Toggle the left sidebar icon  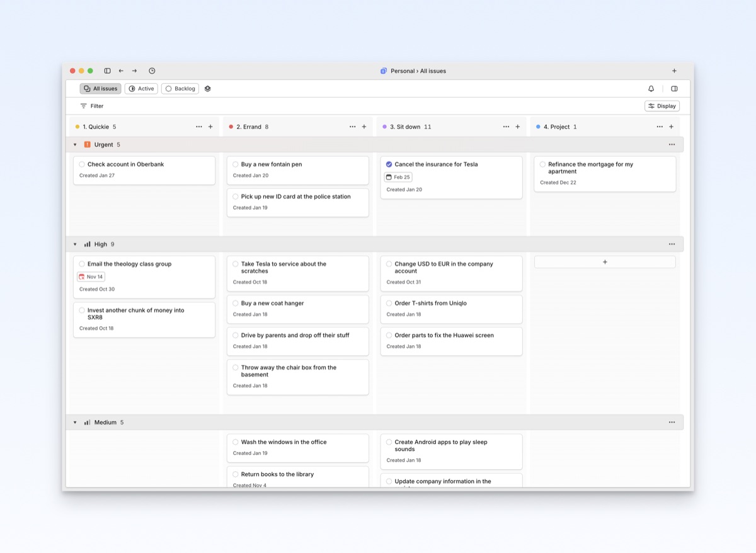pos(107,71)
